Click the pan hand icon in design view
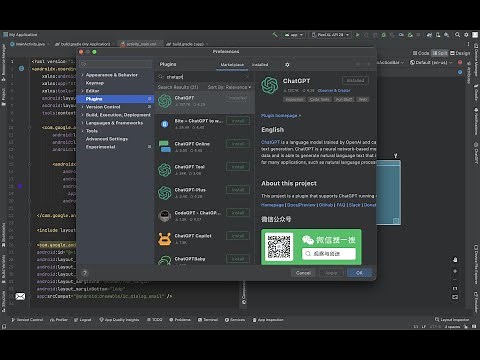 pyautogui.click(x=455, y=260)
